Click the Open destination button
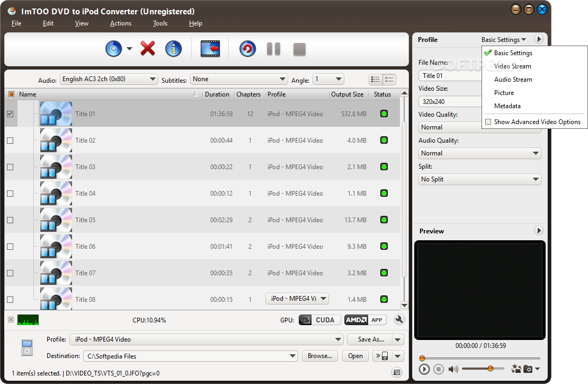The height and width of the screenshot is (384, 588). [x=355, y=356]
